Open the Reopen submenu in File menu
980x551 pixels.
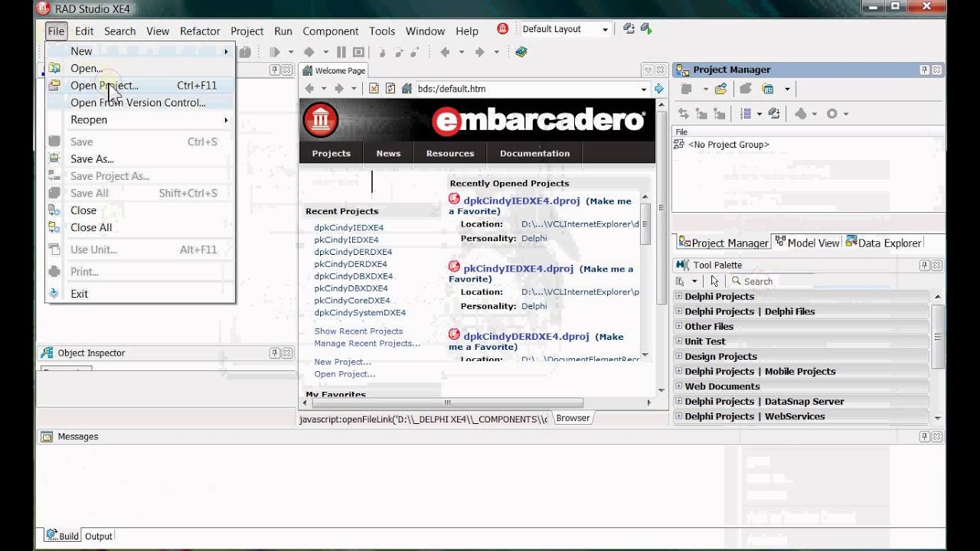point(139,119)
